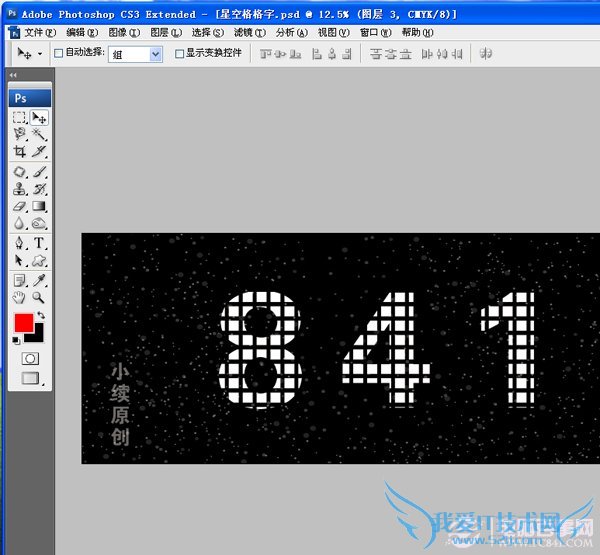
Task: Click Align Horizontal Centers button
Action: [332, 54]
